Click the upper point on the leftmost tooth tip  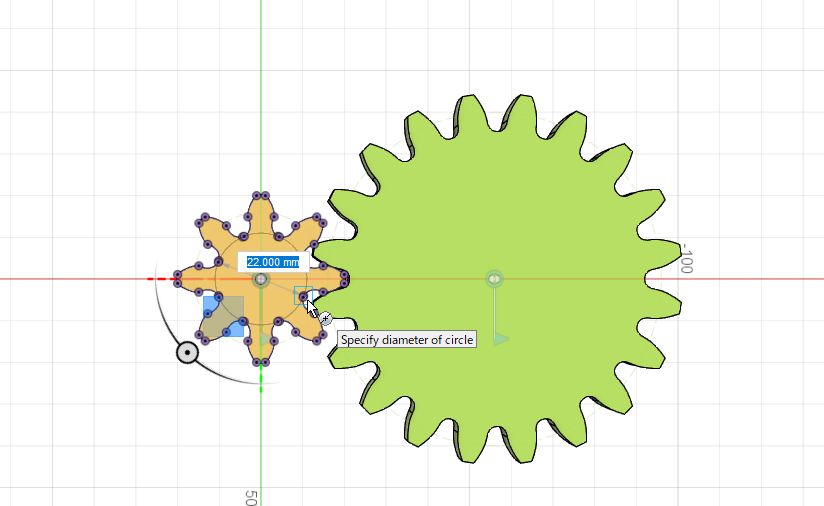pyautogui.click(x=178, y=274)
